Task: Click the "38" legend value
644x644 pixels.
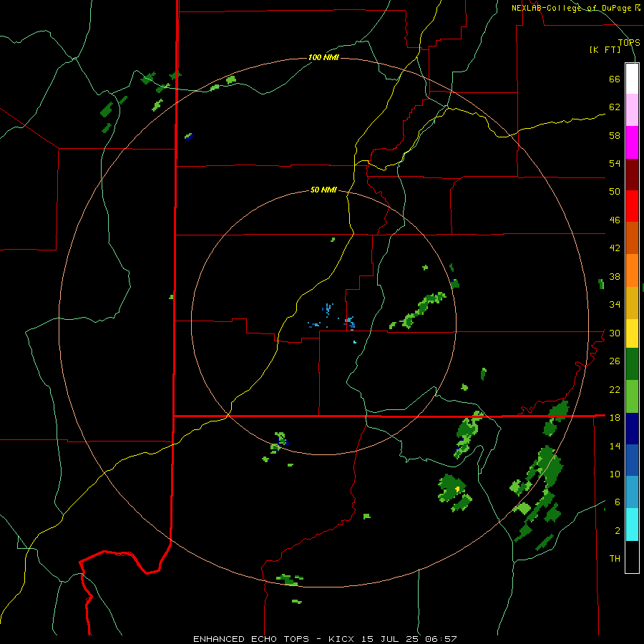Action: point(615,276)
